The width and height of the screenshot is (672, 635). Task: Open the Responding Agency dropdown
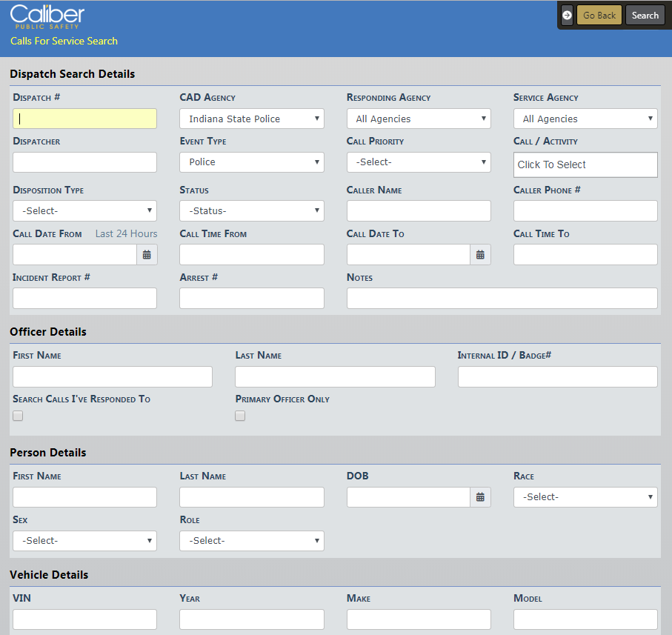point(418,119)
